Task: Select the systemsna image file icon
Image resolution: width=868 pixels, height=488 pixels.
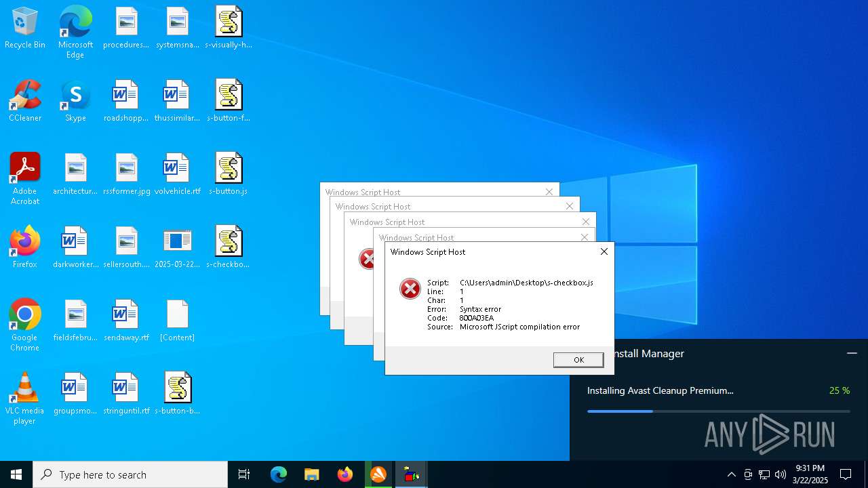Action: tap(177, 28)
